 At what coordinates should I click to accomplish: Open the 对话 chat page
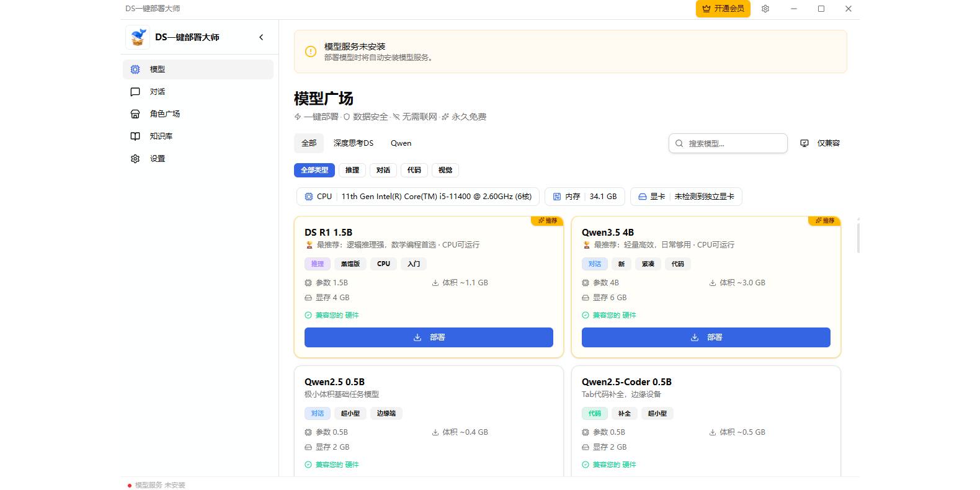(198, 92)
